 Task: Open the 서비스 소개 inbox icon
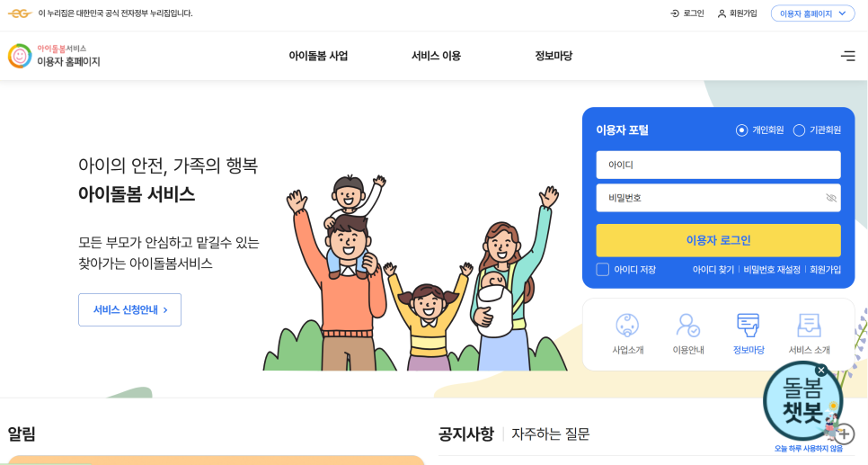809,325
